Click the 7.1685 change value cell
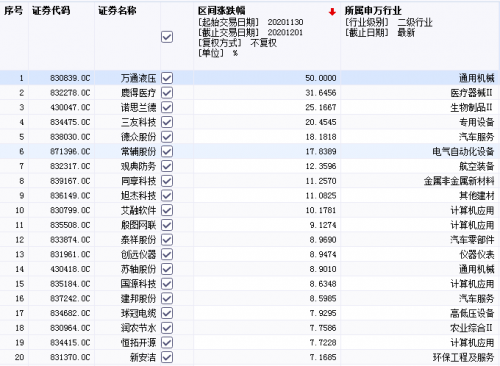The height and width of the screenshot is (366, 500). (323, 357)
